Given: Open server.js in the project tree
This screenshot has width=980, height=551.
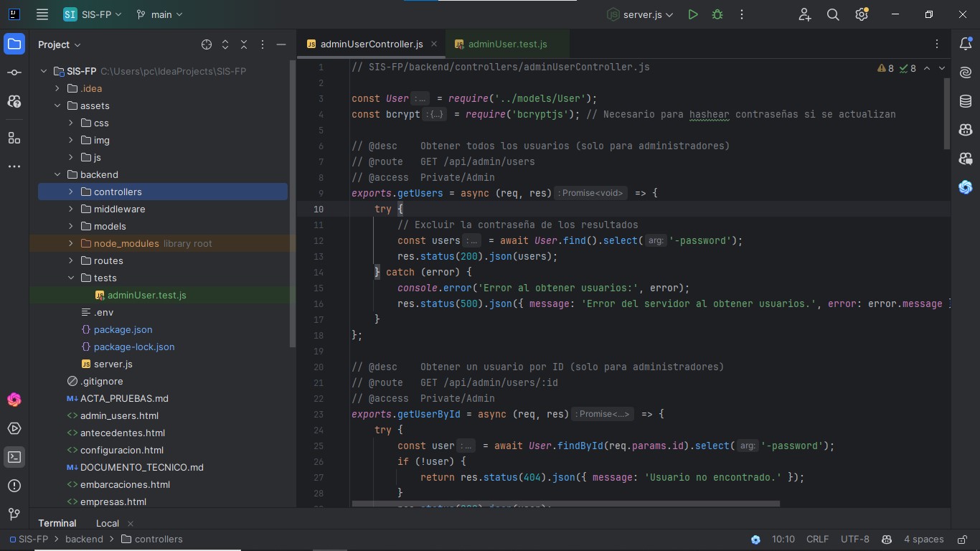Looking at the screenshot, I should 113,364.
